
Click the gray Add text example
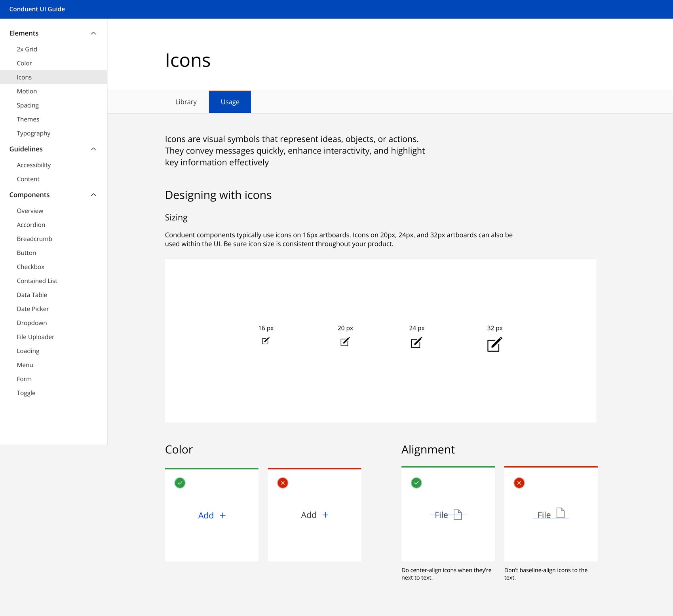[x=309, y=515]
